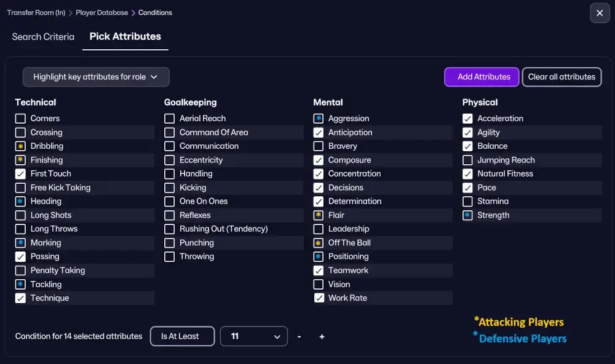Check the Long Shots checkbox
Screen dimensions: 615x364
[x=20, y=215]
